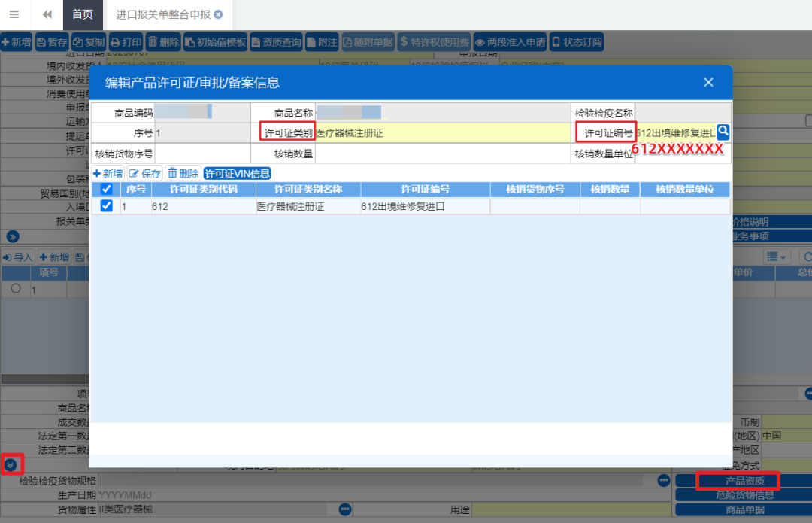Click the 保存 edit icon in dialog
The width and height of the screenshot is (812, 523).
tap(134, 174)
